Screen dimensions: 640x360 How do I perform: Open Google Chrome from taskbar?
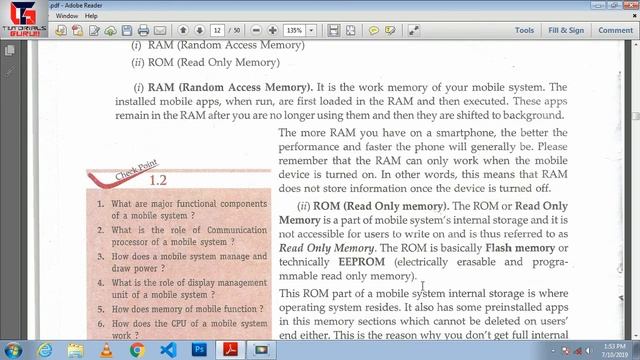pyautogui.click(x=137, y=350)
